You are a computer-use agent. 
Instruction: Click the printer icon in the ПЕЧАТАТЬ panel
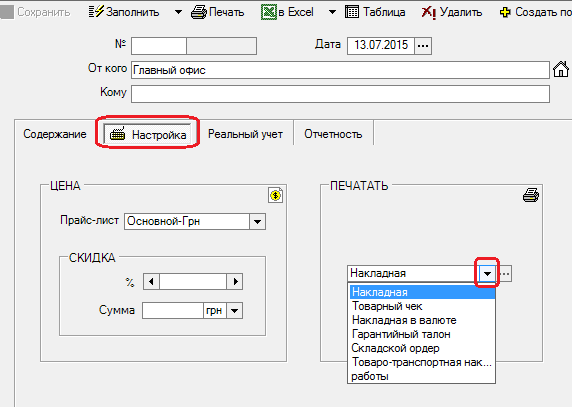[531, 195]
